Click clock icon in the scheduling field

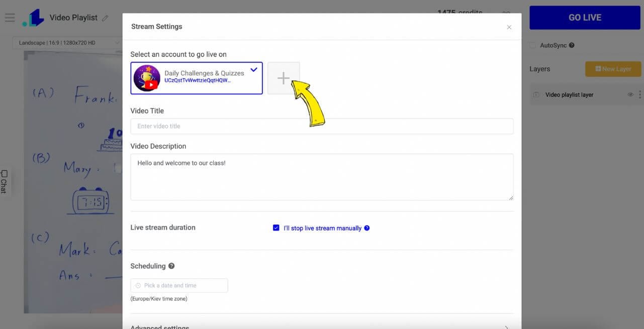tap(138, 285)
